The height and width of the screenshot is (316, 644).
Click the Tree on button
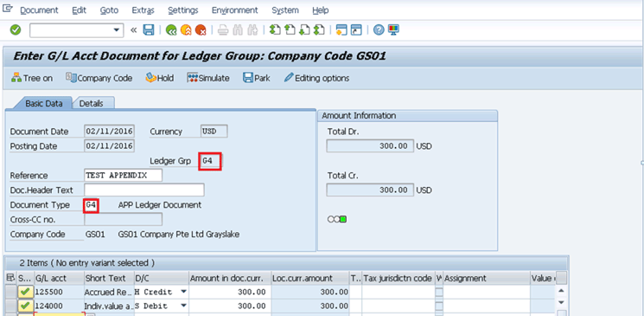pyautogui.click(x=32, y=78)
